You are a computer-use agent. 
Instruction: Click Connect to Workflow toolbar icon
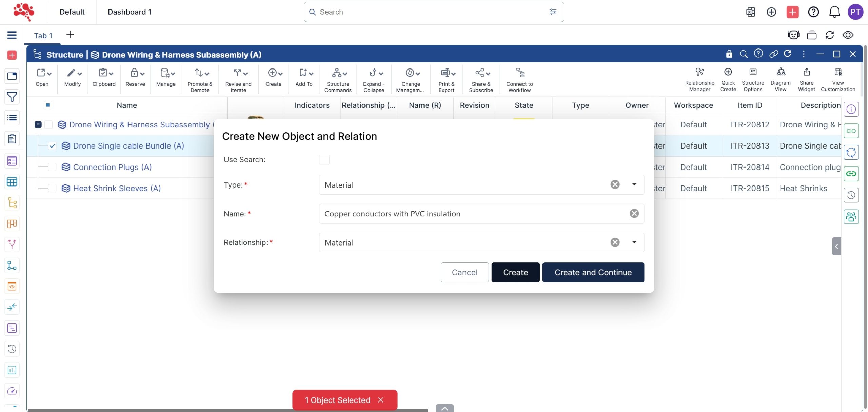[519, 73]
